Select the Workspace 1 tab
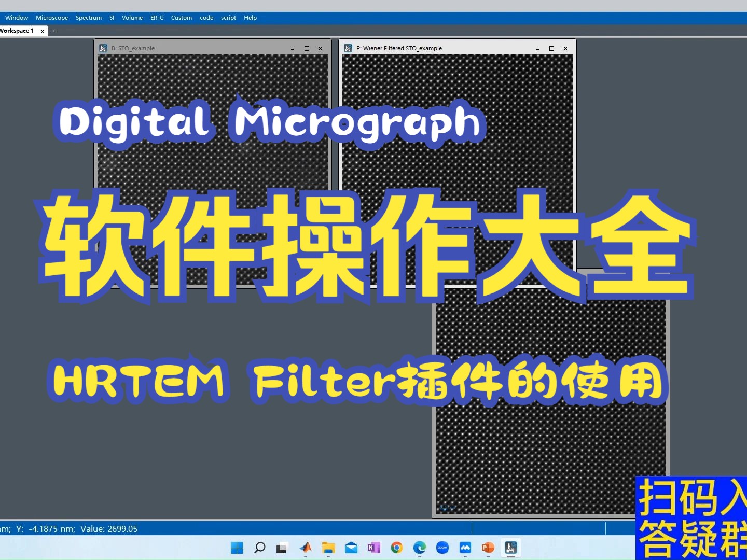The height and width of the screenshot is (560, 747). pos(17,31)
